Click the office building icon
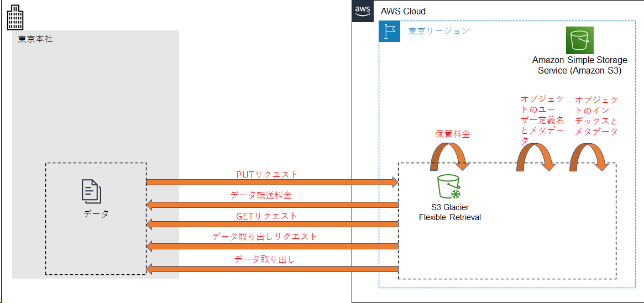 point(15,18)
